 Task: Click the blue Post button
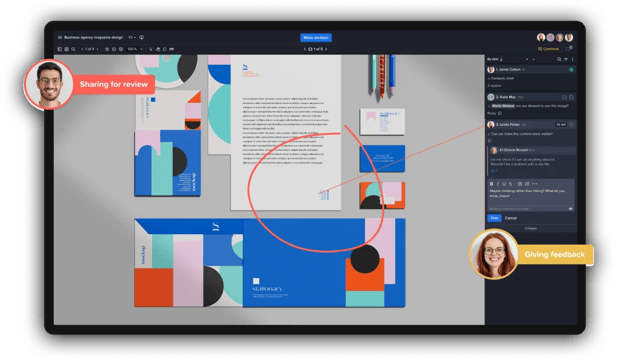494,218
